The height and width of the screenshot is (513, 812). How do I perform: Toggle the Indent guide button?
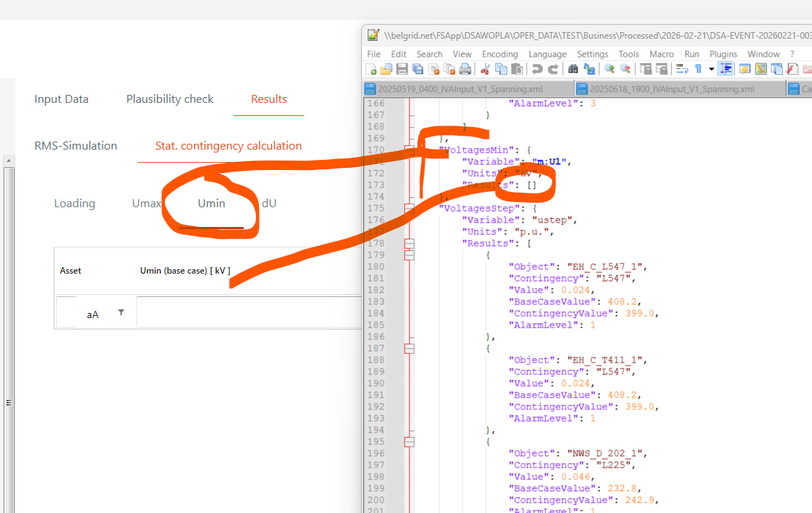(x=726, y=69)
